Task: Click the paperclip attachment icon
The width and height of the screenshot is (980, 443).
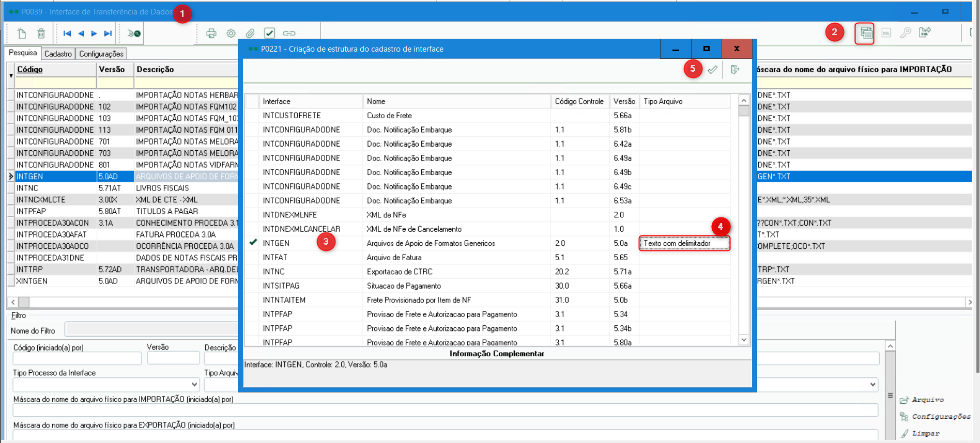Action: [250, 34]
